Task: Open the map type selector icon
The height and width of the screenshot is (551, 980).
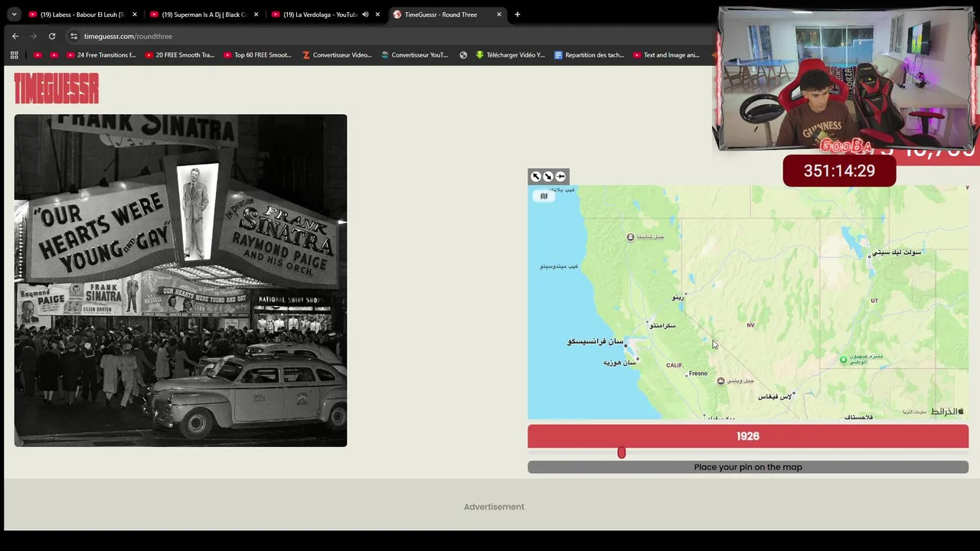Action: [544, 196]
